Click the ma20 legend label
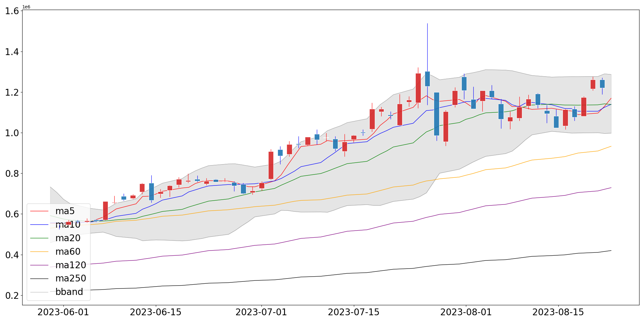644x322 pixels. [68, 238]
